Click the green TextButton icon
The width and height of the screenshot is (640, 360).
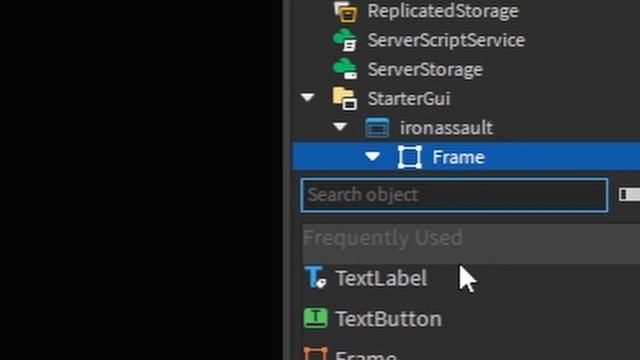[x=316, y=318]
